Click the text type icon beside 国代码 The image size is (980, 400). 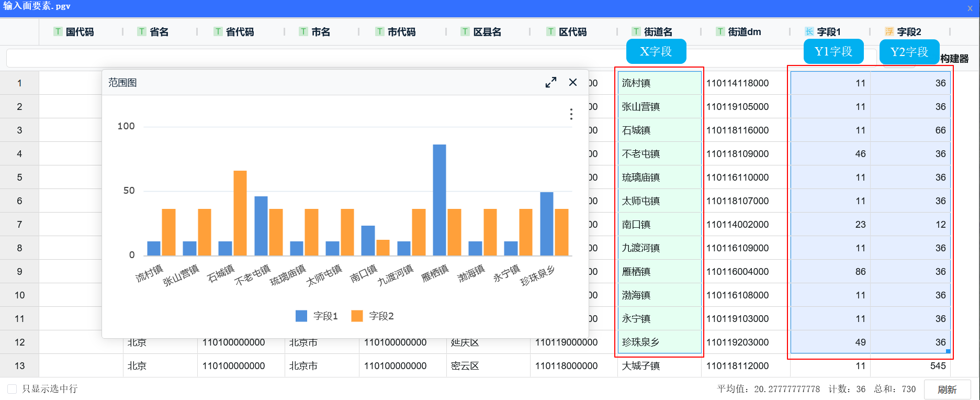[58, 32]
